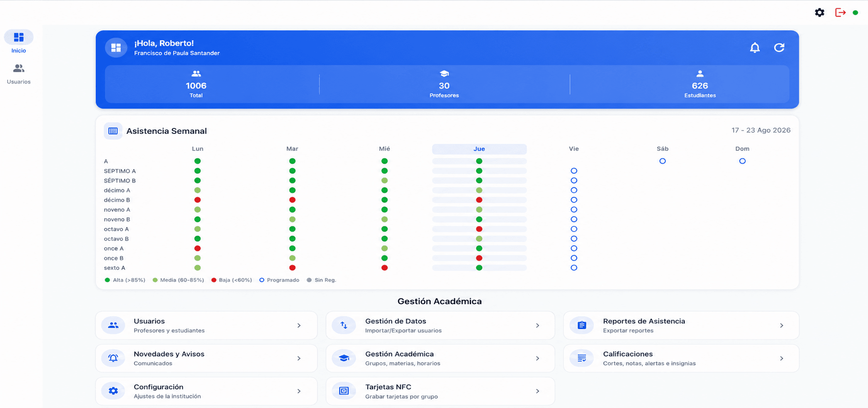The image size is (868, 408).
Task: Click the red Tuesday dot for sexto A
Action: pos(292,268)
